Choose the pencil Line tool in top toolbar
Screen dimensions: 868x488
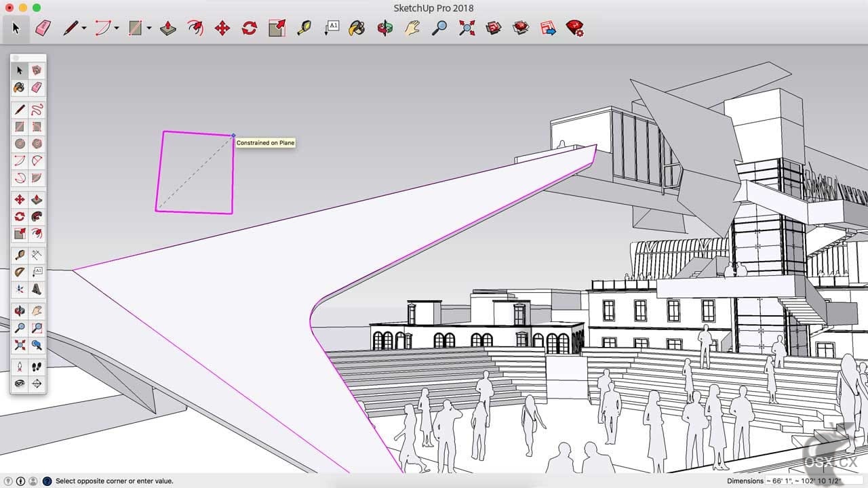coord(71,28)
